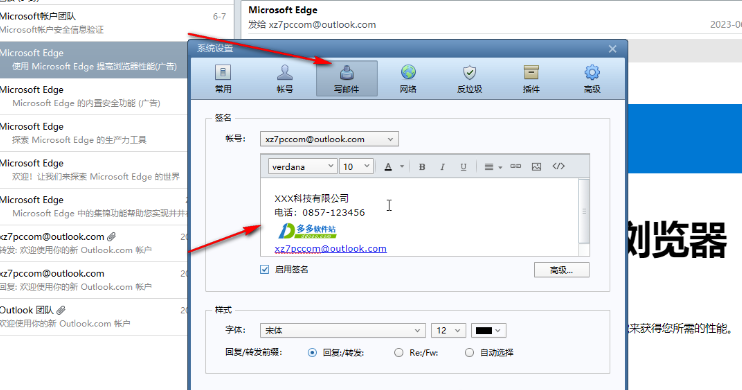Switch to the 反垃圾 settings tab
This screenshot has width=742, height=390.
pos(469,79)
